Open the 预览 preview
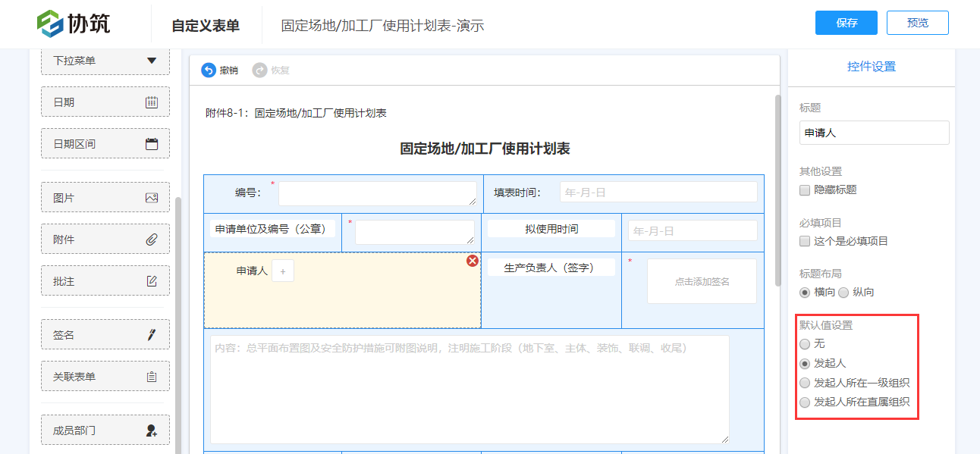This screenshot has height=454, width=980. point(917,23)
